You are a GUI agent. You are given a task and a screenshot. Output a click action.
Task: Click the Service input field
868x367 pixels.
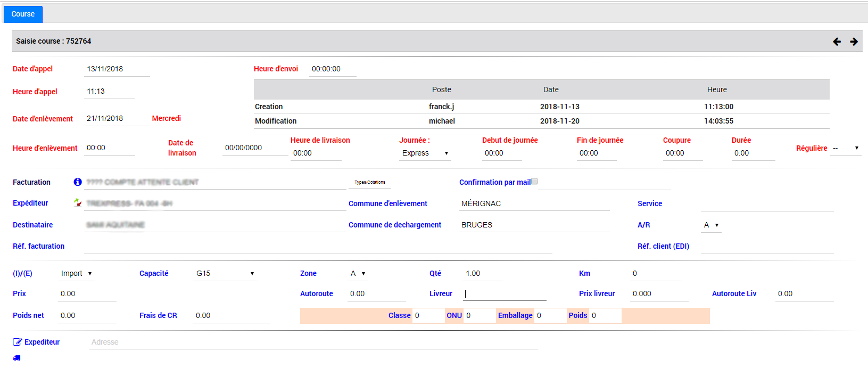click(767, 204)
